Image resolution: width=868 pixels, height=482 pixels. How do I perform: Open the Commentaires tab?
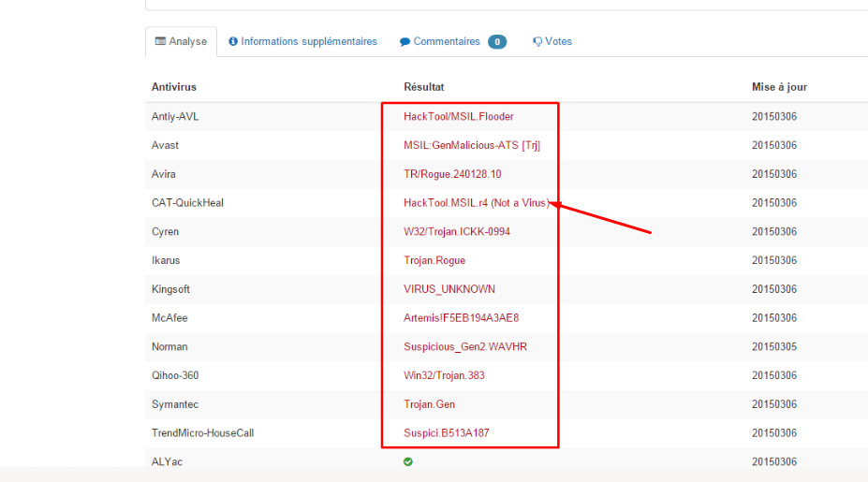click(453, 41)
